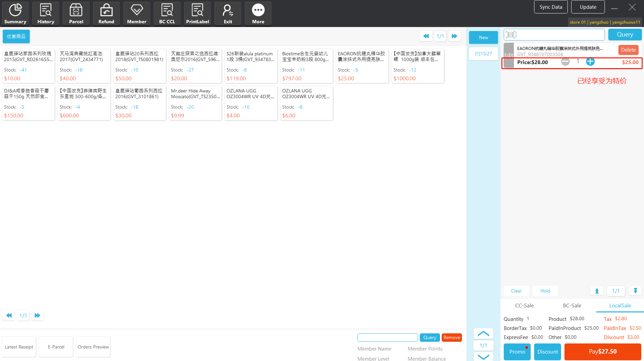The height and width of the screenshot is (361, 644).
Task: Expand order list with up chevron
Action: [483, 334]
